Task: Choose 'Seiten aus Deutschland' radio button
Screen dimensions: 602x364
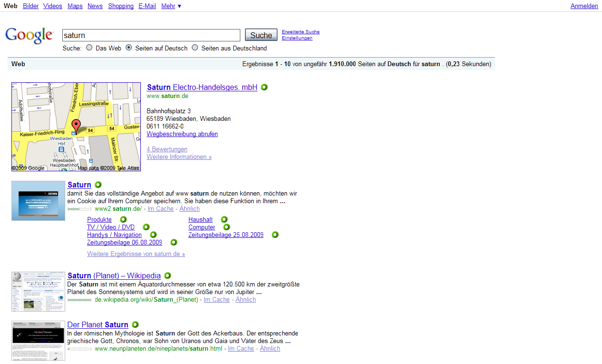Action: [x=195, y=48]
